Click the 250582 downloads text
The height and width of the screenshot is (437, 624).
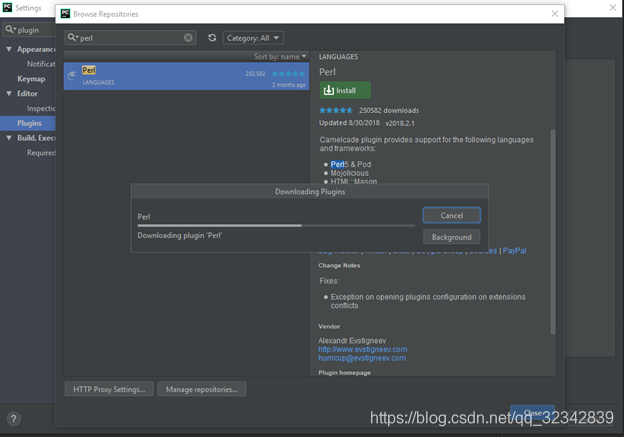pyautogui.click(x=389, y=111)
